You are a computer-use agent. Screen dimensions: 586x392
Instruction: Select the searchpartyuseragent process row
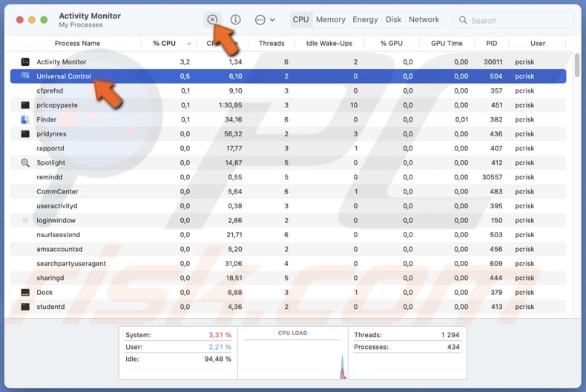click(x=288, y=264)
